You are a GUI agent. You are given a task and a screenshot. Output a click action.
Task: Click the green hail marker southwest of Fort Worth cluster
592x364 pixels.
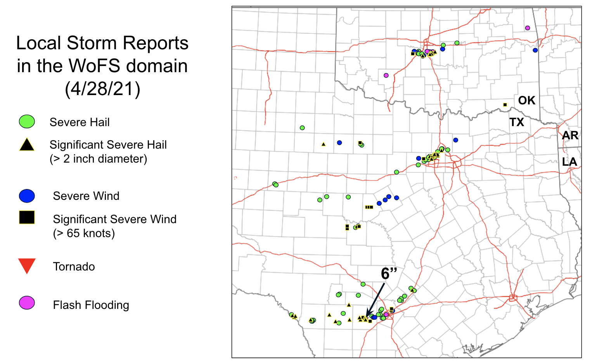[396, 172]
